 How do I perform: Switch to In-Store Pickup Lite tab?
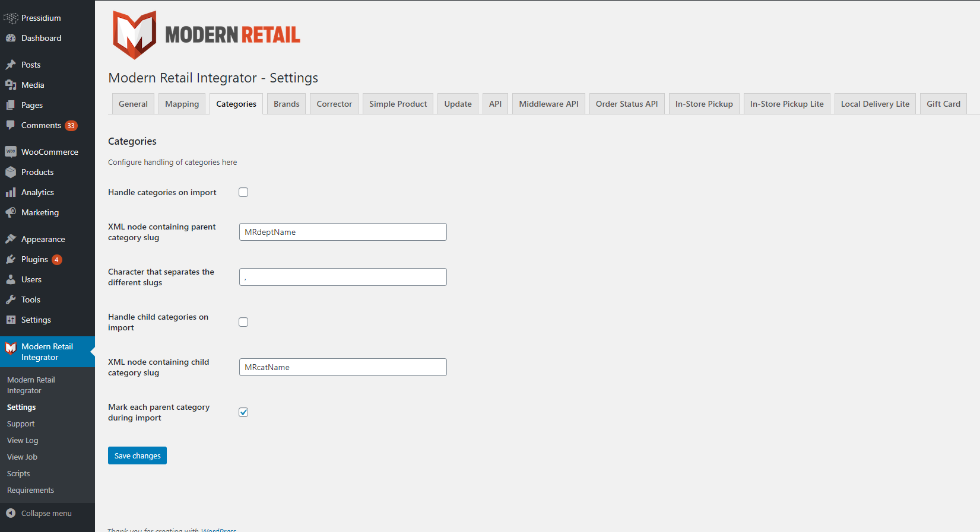pos(787,104)
